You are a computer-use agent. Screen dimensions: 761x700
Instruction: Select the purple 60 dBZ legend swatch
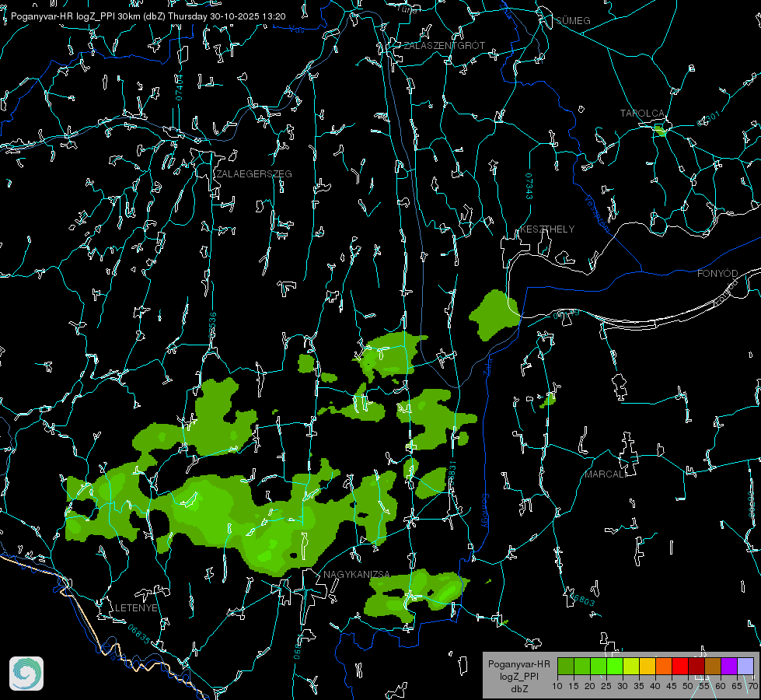point(729,666)
